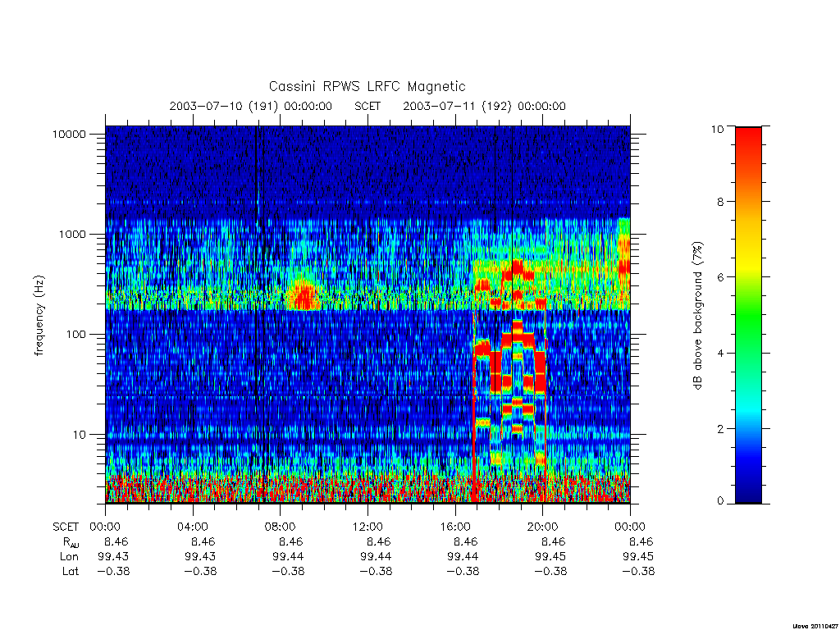Click the faint horizontal line at 2000 Hz
Viewport: 840px width, 630px height.
pos(367,203)
